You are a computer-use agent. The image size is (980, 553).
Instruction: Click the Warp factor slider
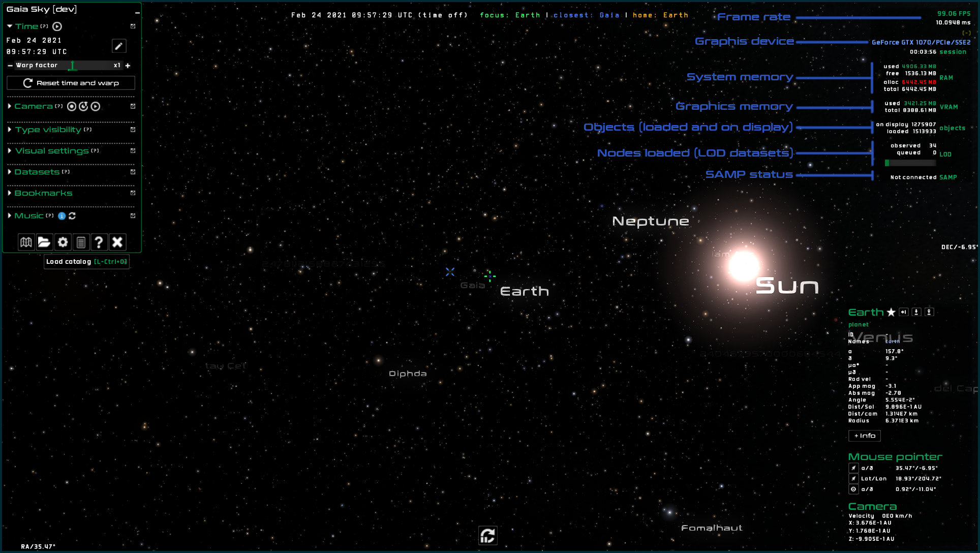coord(68,66)
